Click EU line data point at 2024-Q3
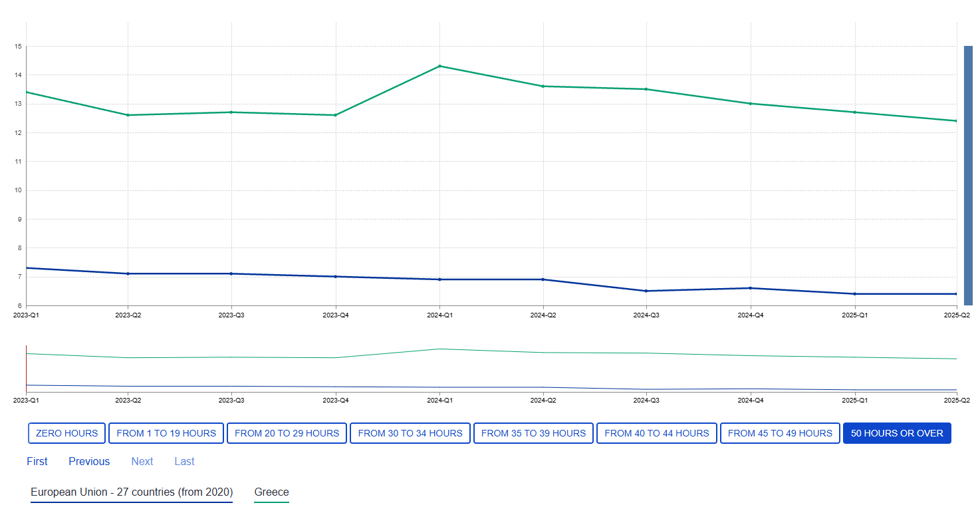 (x=646, y=291)
